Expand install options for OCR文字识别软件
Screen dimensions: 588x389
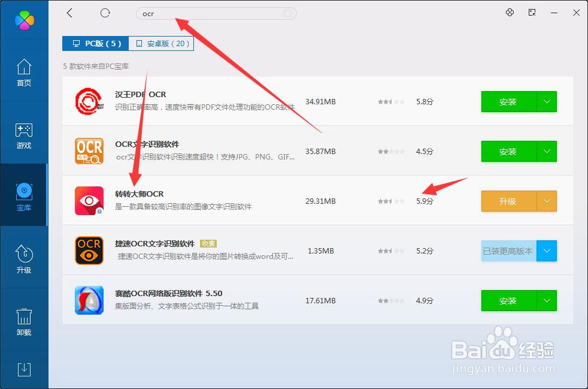(547, 151)
